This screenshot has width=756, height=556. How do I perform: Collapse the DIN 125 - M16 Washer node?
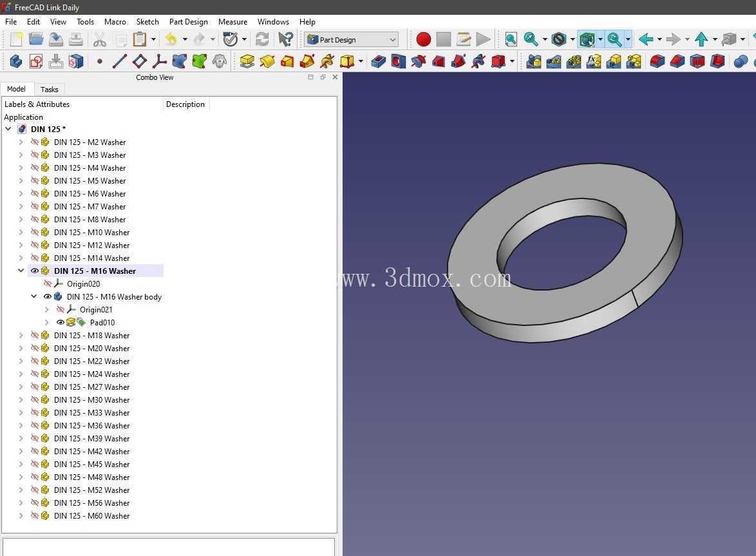(21, 271)
